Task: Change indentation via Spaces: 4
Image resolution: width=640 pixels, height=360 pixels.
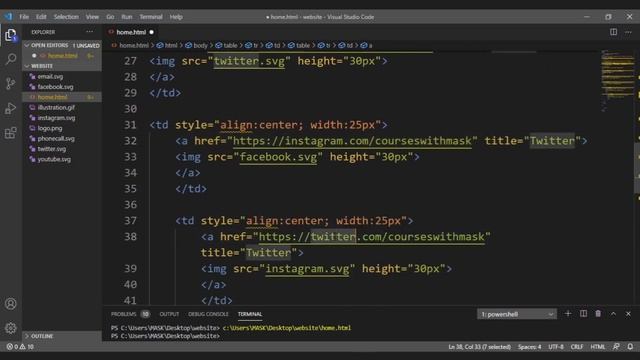Action: point(529,347)
